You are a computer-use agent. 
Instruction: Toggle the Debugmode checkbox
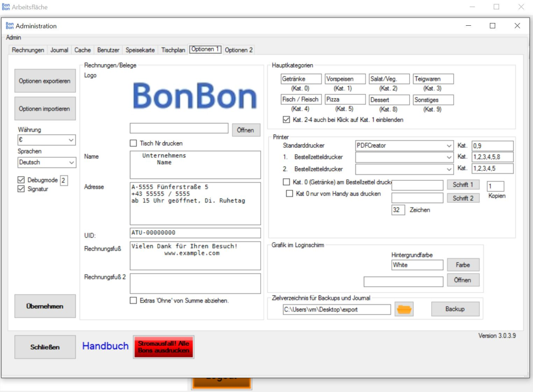(x=21, y=180)
